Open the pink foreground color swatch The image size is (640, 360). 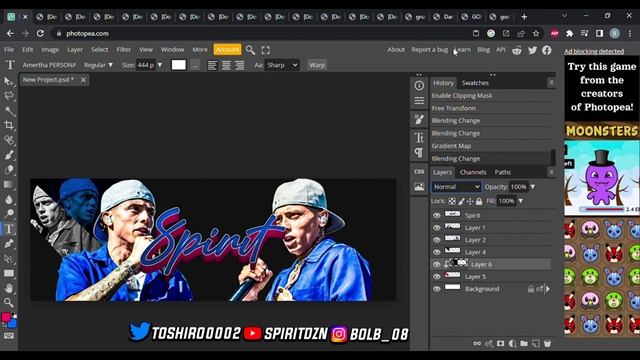click(x=6, y=317)
